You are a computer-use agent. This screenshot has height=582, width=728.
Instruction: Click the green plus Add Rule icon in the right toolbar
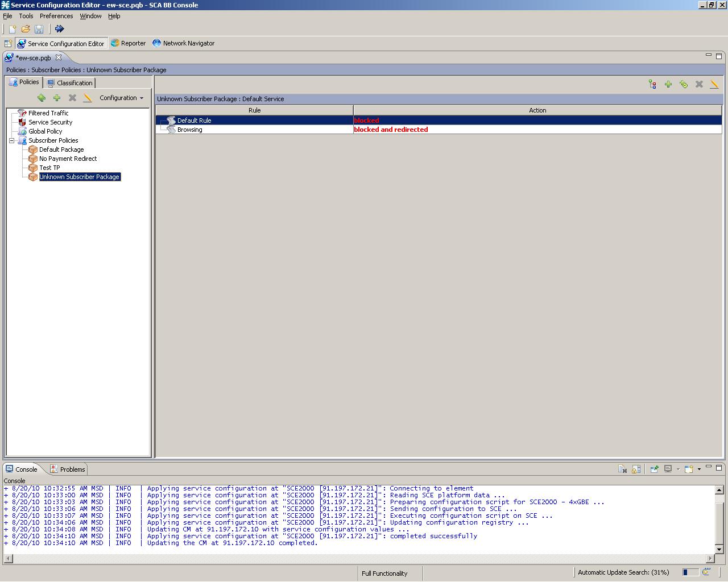tap(668, 84)
